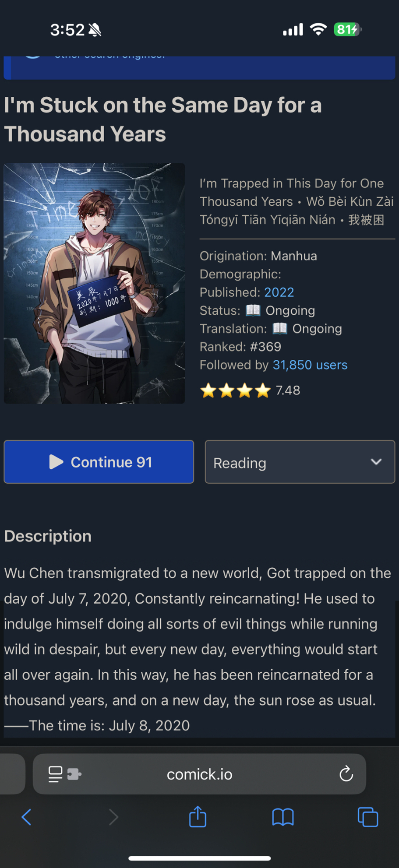
Task: Tap the Safari forward arrow
Action: [113, 817]
